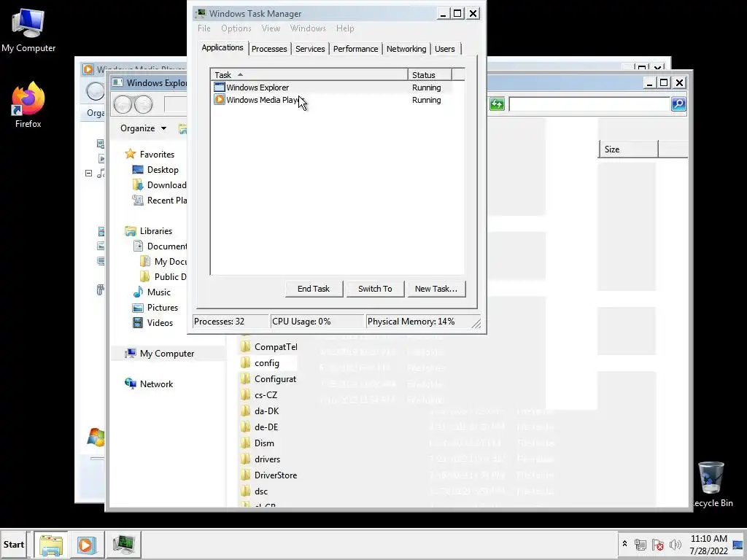Switch to the Services tab

pos(310,49)
